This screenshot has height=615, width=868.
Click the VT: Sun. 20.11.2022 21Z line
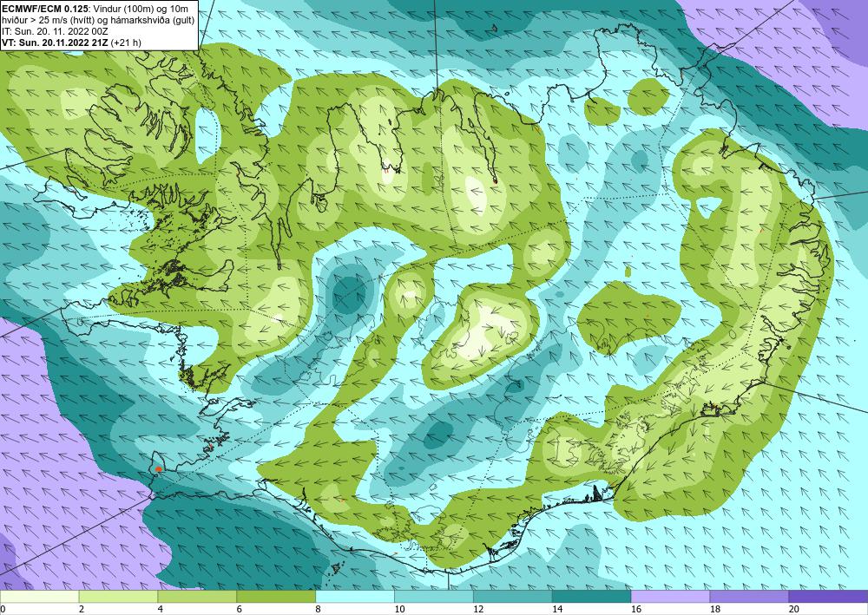(x=56, y=43)
